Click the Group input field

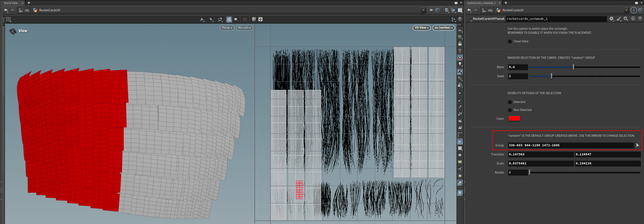[571, 145]
